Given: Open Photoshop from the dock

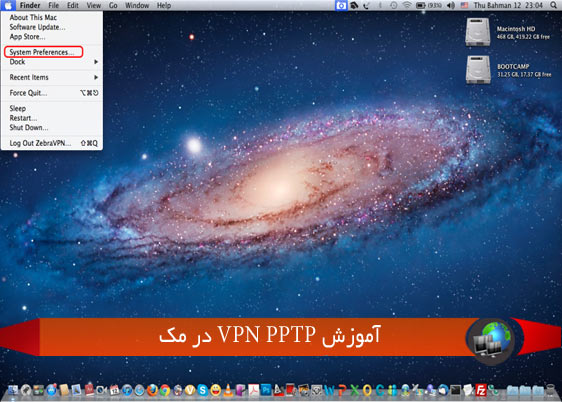Looking at the screenshot, I should click(266, 389).
